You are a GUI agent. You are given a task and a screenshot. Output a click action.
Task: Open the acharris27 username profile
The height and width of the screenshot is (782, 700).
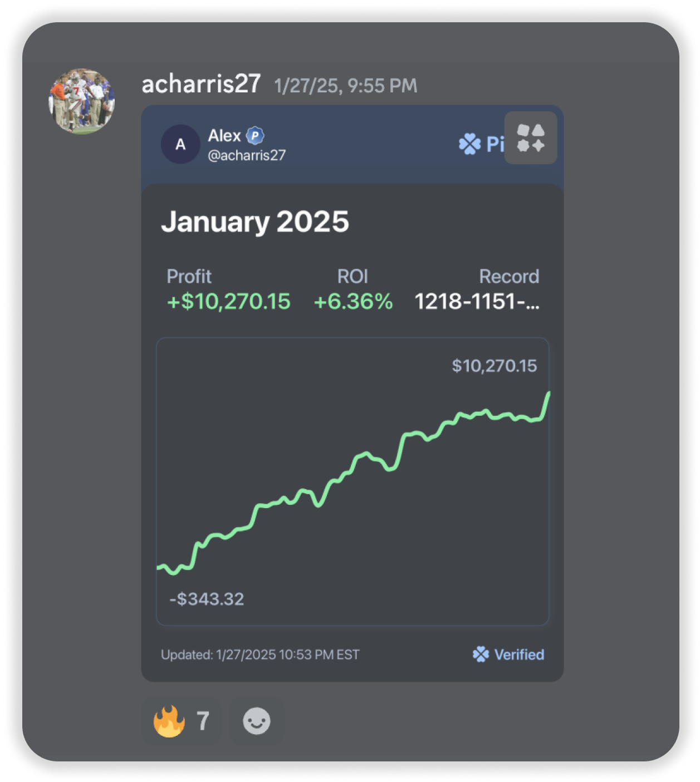tap(201, 85)
